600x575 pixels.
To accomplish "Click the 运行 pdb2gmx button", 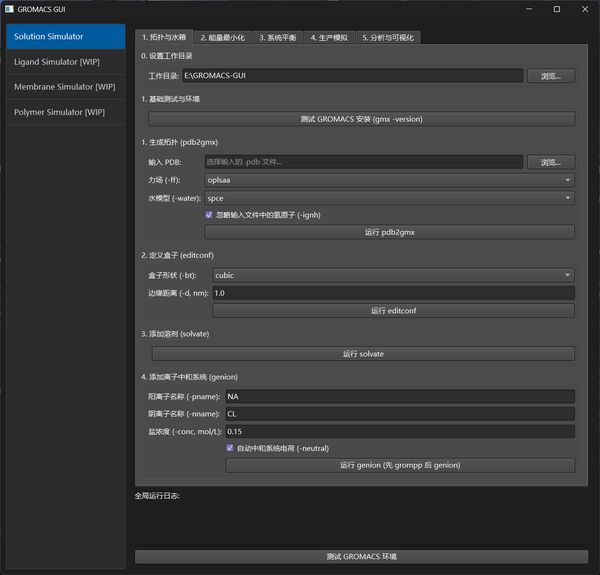I will click(x=389, y=232).
